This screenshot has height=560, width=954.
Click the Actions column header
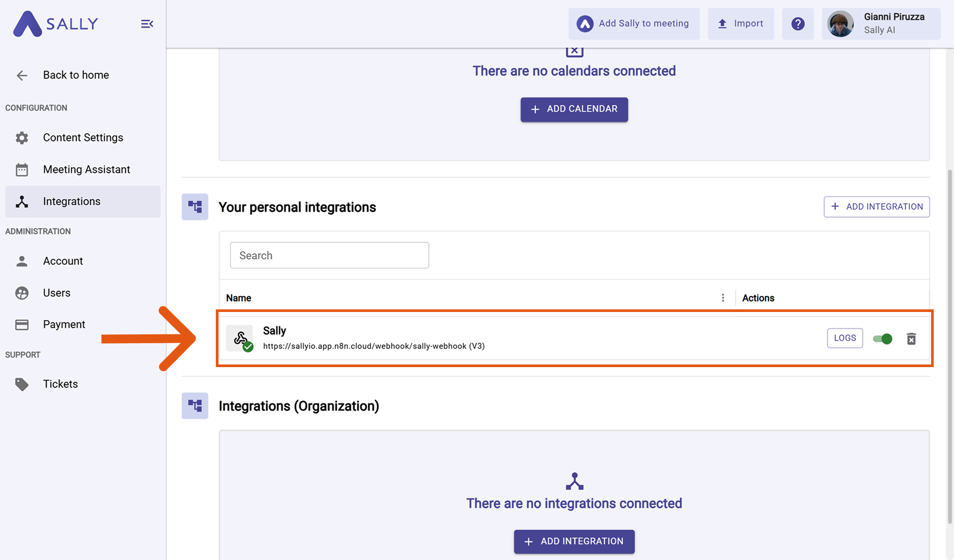point(758,298)
